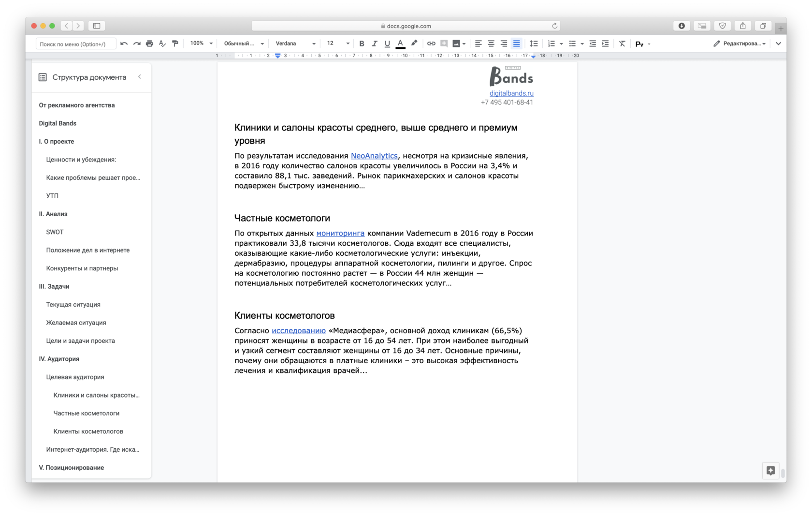Apply bulleted list
Image resolution: width=812 pixels, height=516 pixels.
click(x=572, y=44)
